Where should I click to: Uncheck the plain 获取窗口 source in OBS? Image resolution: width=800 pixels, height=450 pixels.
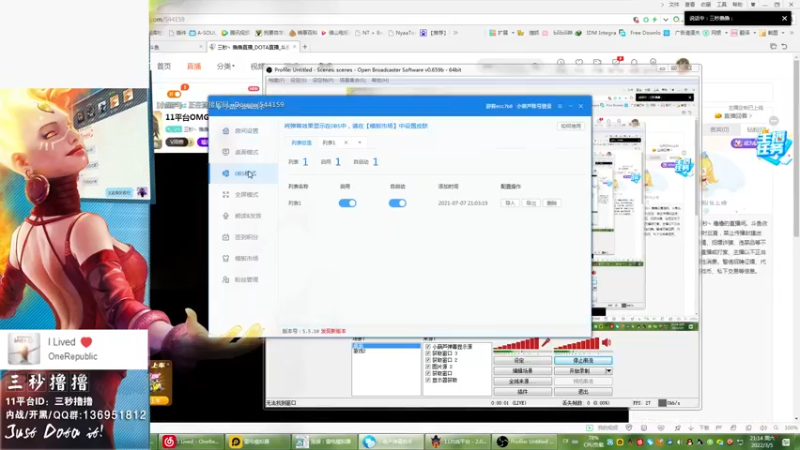click(x=428, y=373)
